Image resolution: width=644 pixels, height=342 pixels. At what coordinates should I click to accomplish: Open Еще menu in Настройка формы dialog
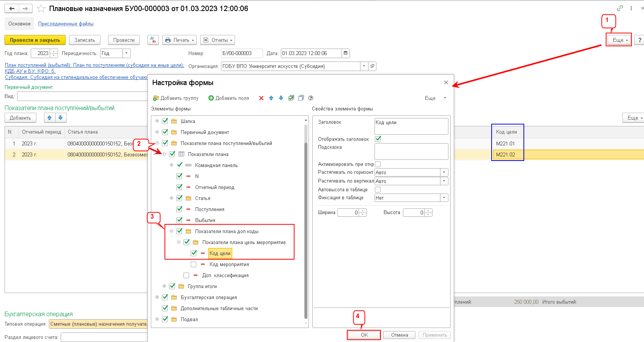click(x=435, y=98)
